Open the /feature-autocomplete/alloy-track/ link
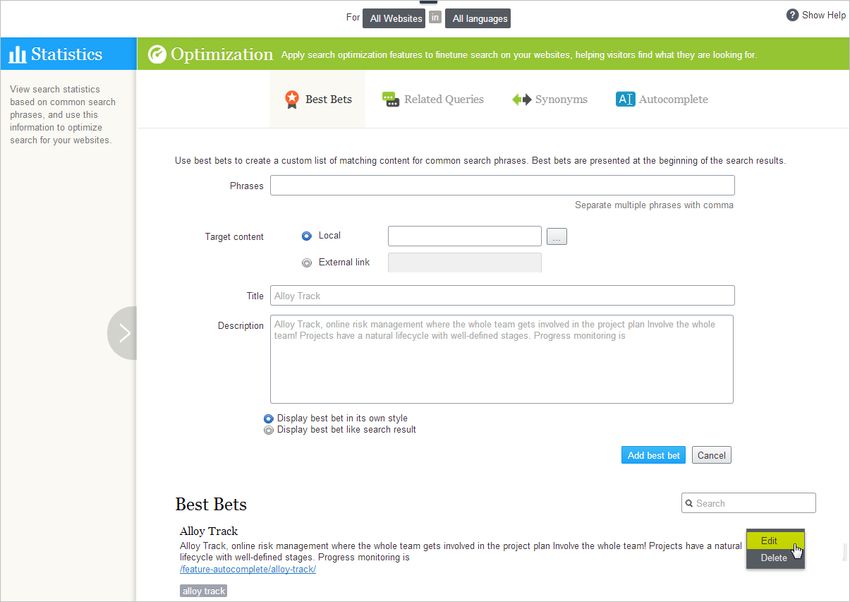Screen dimensions: 850x602 248,569
